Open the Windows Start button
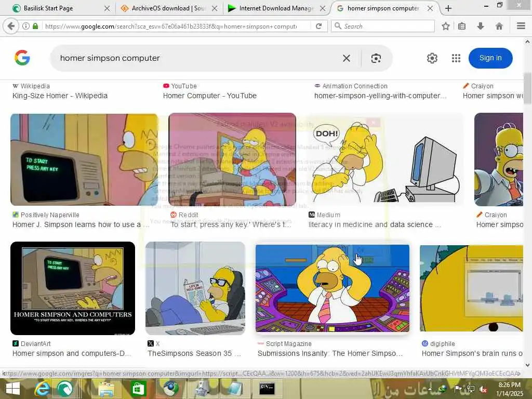Image resolution: width=532 pixels, height=399 pixels. 13,389
